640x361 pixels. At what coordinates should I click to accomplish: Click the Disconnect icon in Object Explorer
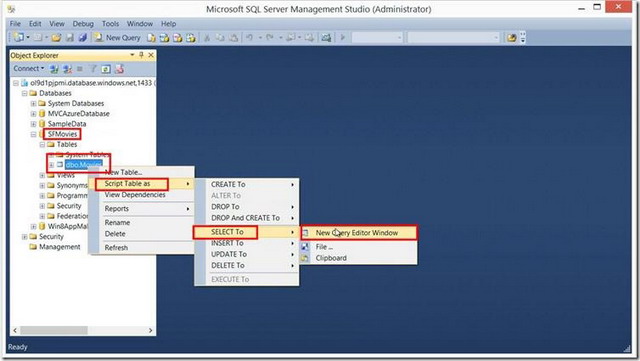pos(67,69)
